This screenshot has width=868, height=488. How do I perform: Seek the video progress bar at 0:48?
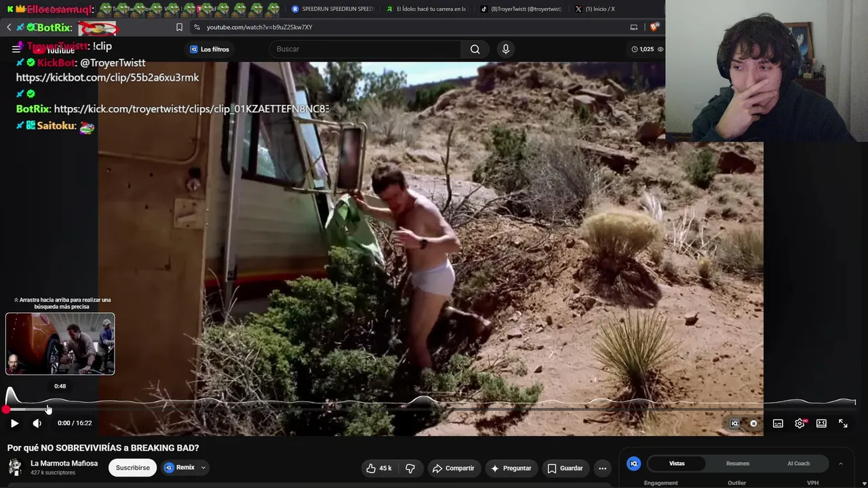click(48, 409)
